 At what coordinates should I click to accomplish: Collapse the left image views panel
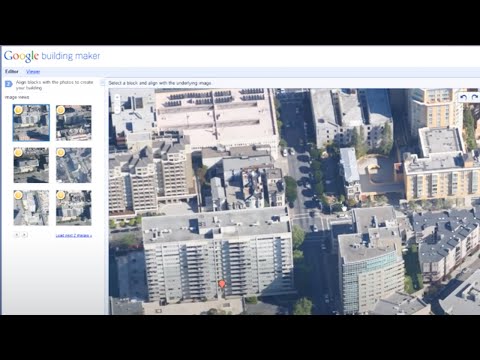[103, 83]
